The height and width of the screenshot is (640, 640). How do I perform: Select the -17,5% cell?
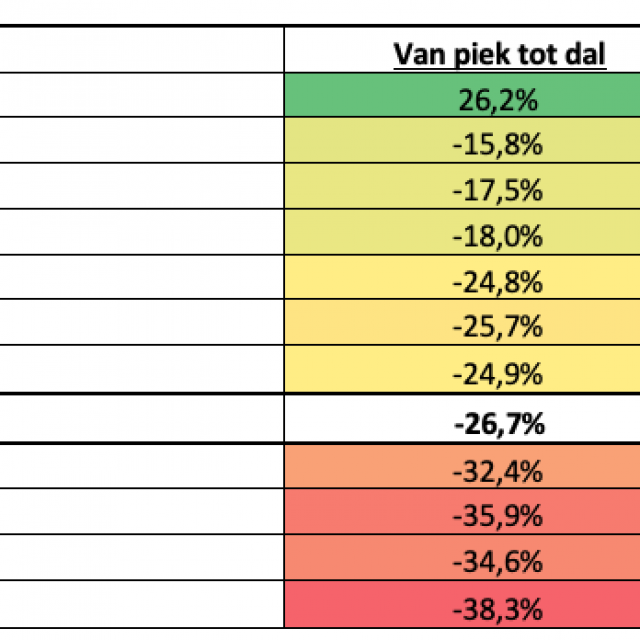(496, 190)
